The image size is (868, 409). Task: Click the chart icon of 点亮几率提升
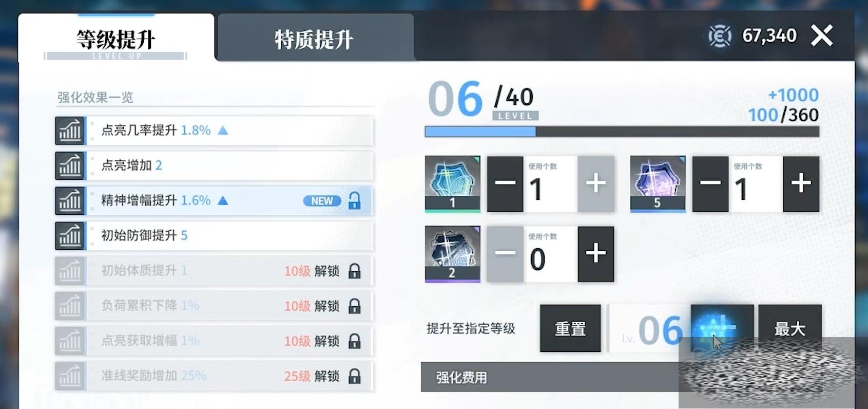70,131
